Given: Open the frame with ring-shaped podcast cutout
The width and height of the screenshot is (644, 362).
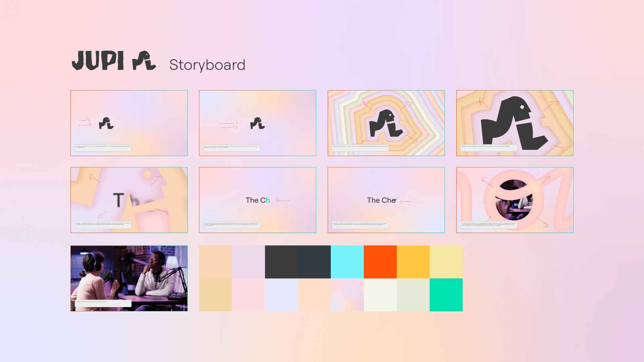Looking at the screenshot, I should pyautogui.click(x=515, y=200).
